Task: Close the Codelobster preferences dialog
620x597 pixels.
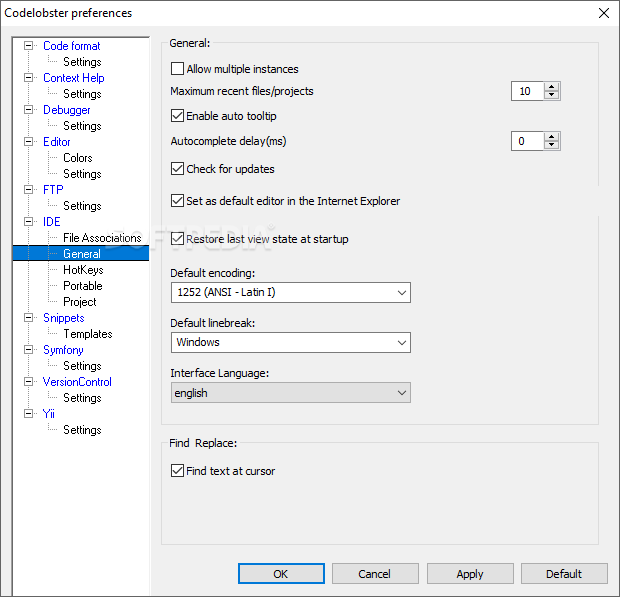Action: point(604,13)
